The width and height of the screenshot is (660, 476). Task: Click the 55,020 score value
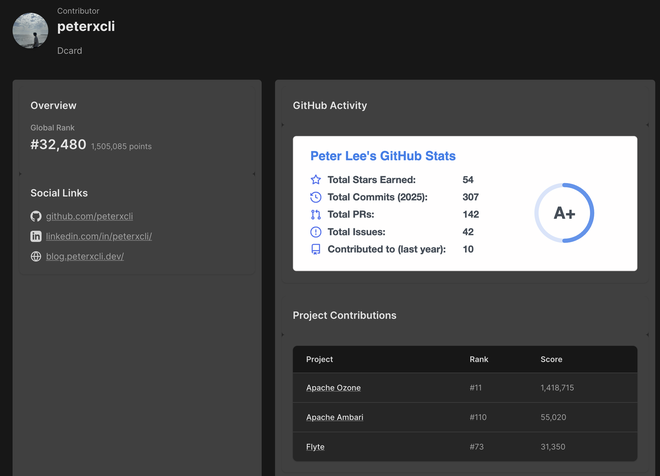(553, 417)
